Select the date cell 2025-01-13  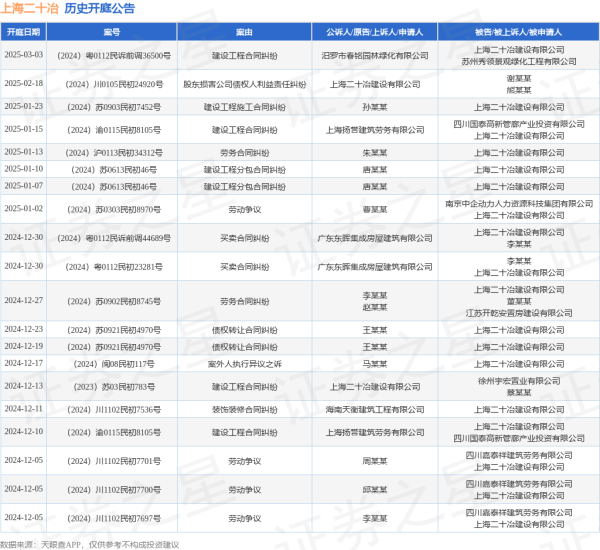[23, 152]
